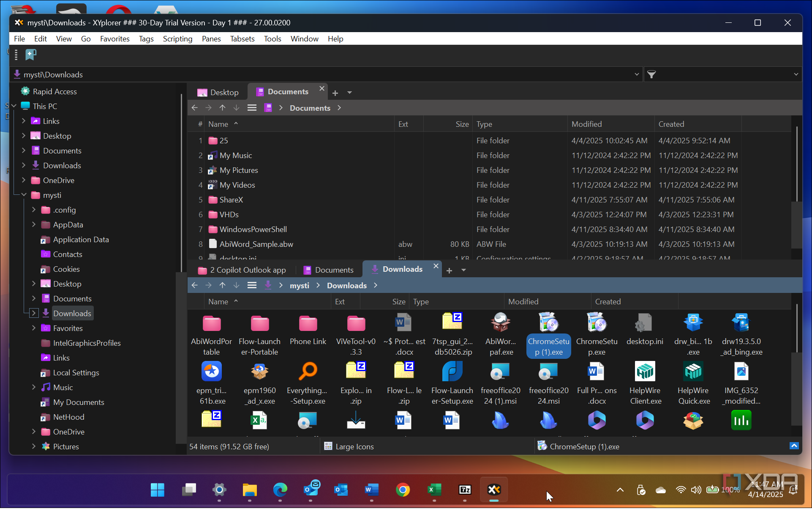The width and height of the screenshot is (812, 511).
Task: Open the hamburger menu in Downloads breadcrumb bar
Action: (x=252, y=285)
